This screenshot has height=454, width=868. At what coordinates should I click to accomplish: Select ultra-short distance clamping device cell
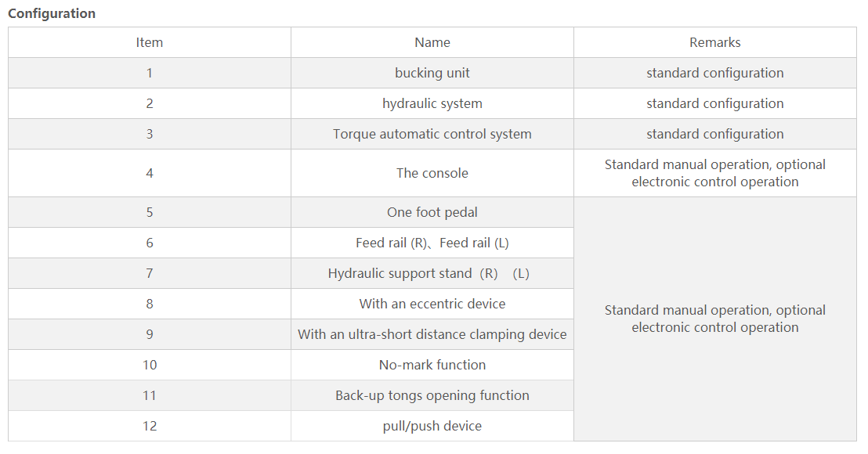point(432,334)
